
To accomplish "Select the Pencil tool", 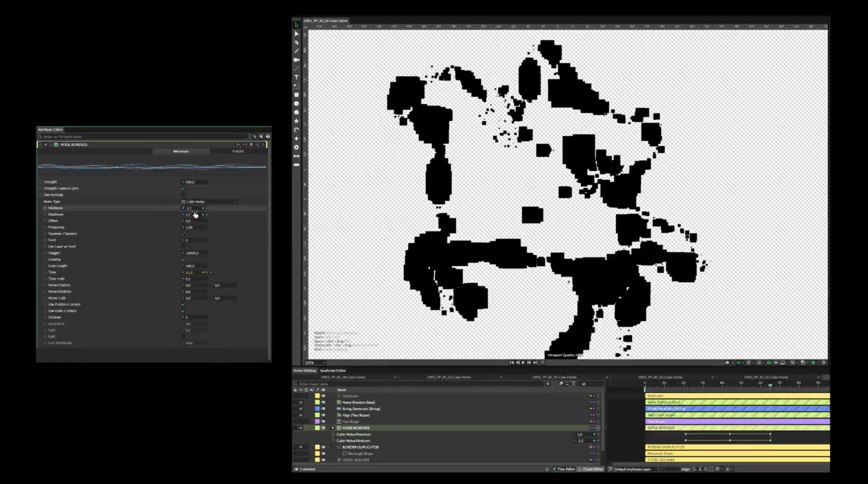I will point(296,51).
